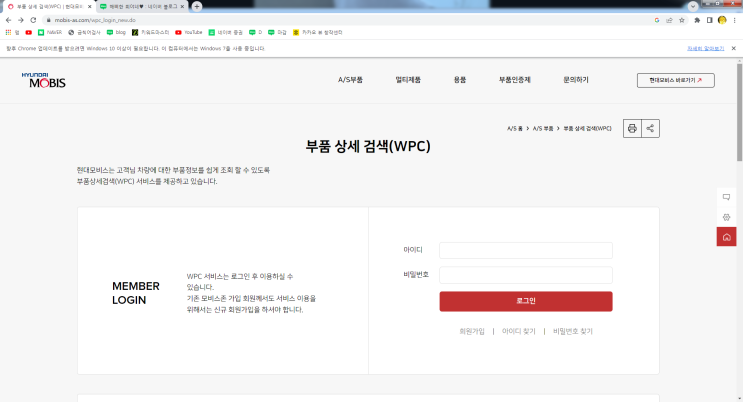This screenshot has height=402, width=743.
Task: Click the Google icon in address bar
Action: (657, 20)
